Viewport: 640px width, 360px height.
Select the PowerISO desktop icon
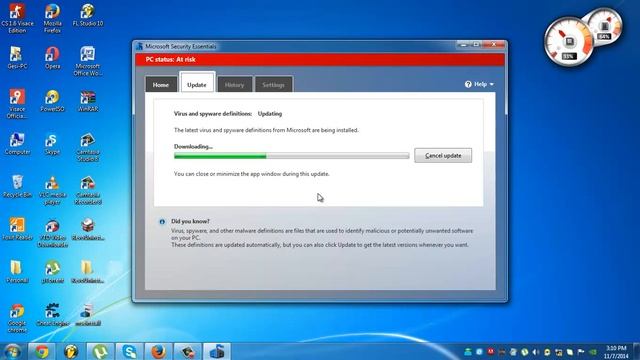(x=52, y=101)
